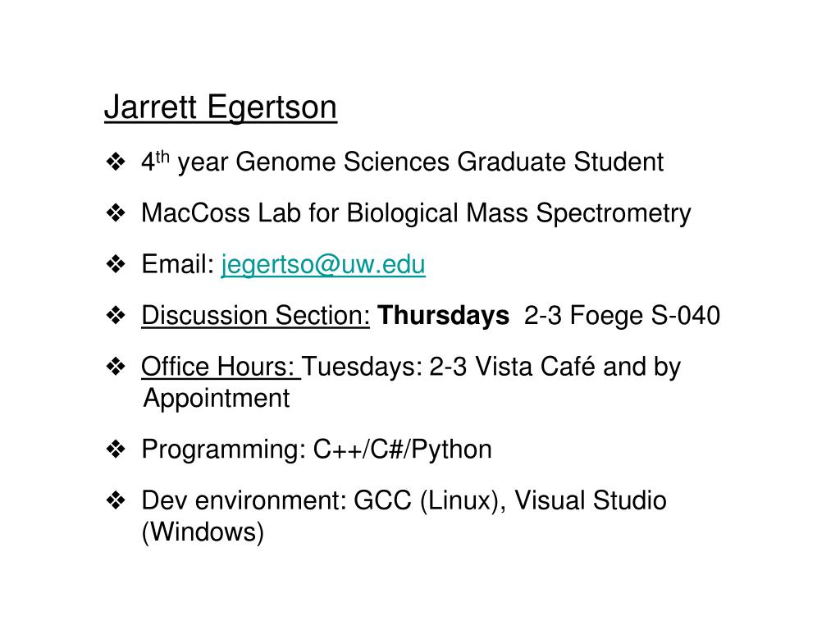This screenshot has width=840, height=630.
Task: Click the bold Thursdays word
Action: (443, 315)
